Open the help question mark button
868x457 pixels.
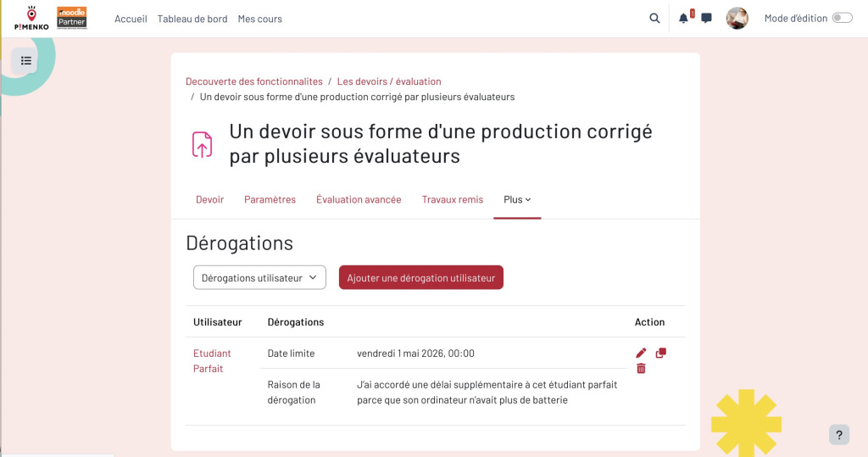tap(839, 435)
